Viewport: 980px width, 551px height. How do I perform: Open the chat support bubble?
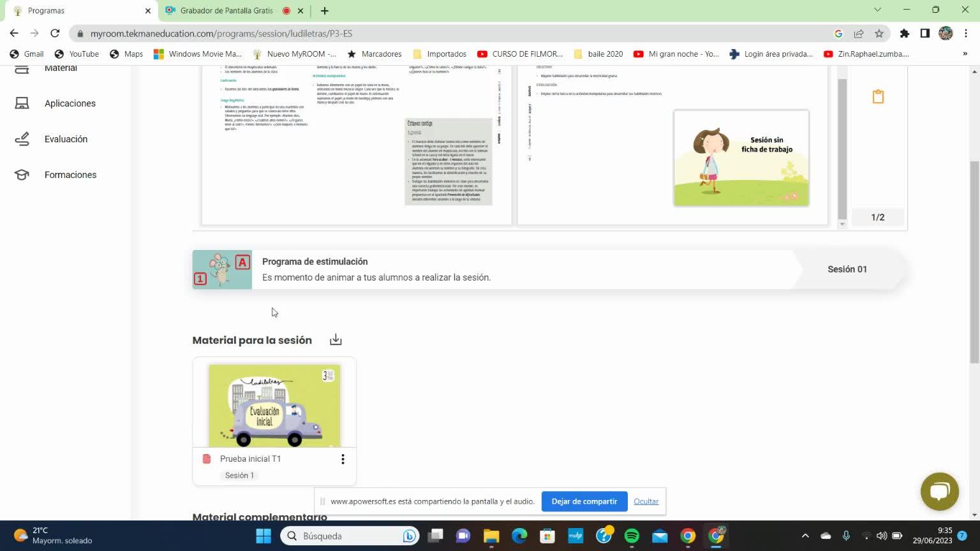tap(939, 491)
